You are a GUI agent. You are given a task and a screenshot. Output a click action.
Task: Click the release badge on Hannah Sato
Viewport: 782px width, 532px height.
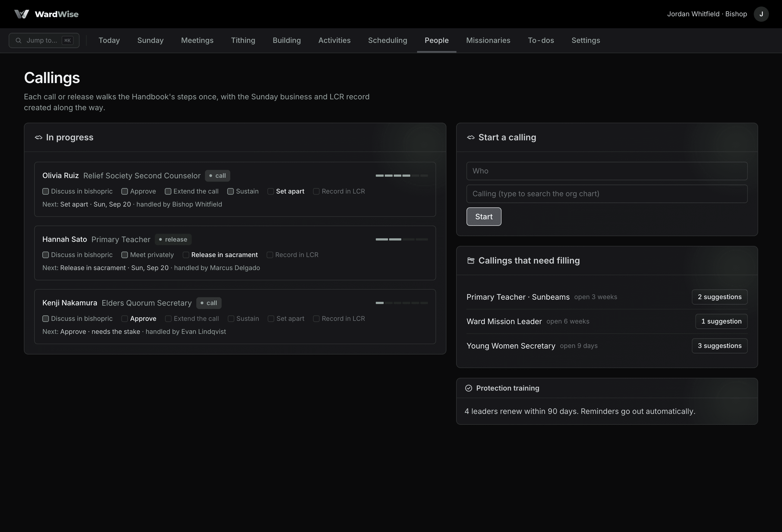[173, 239]
